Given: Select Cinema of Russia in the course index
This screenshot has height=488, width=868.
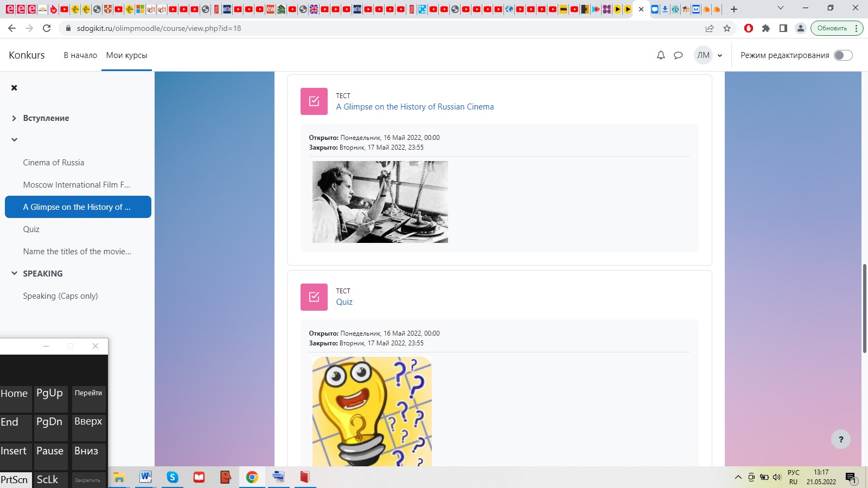Looking at the screenshot, I should click(54, 163).
